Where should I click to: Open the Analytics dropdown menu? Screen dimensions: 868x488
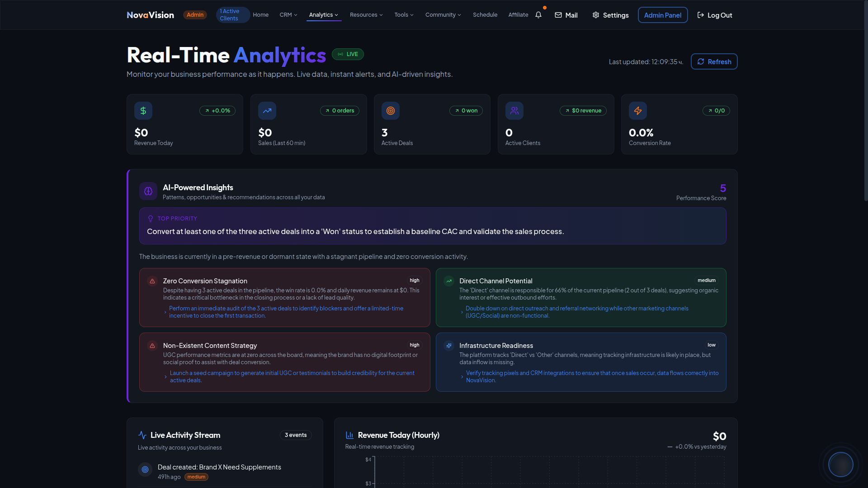coord(324,15)
